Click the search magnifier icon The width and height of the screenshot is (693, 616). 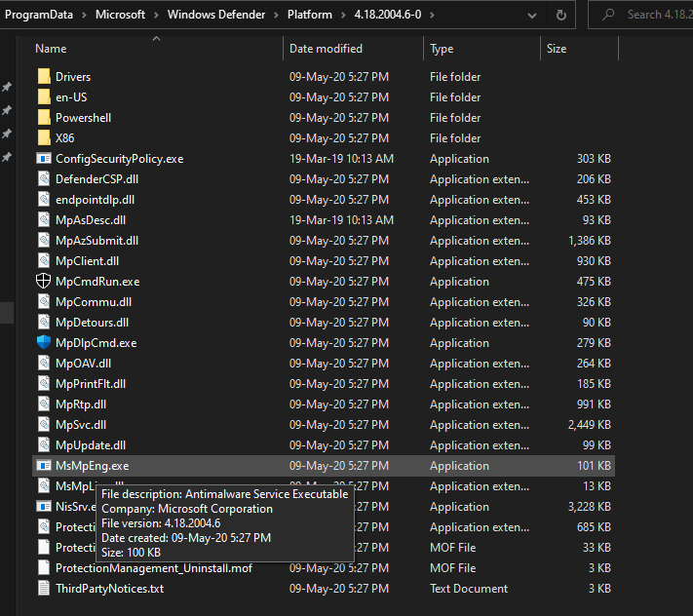608,15
